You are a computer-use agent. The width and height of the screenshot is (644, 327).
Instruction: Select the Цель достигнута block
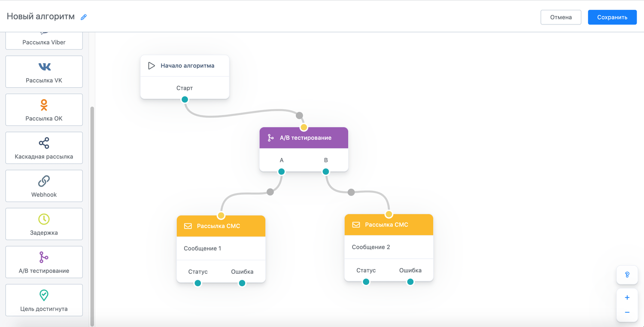pos(44,300)
